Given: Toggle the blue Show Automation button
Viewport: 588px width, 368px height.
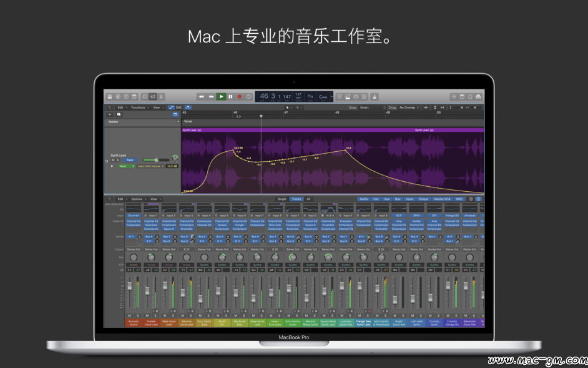Looking at the screenshot, I should coord(172,107).
